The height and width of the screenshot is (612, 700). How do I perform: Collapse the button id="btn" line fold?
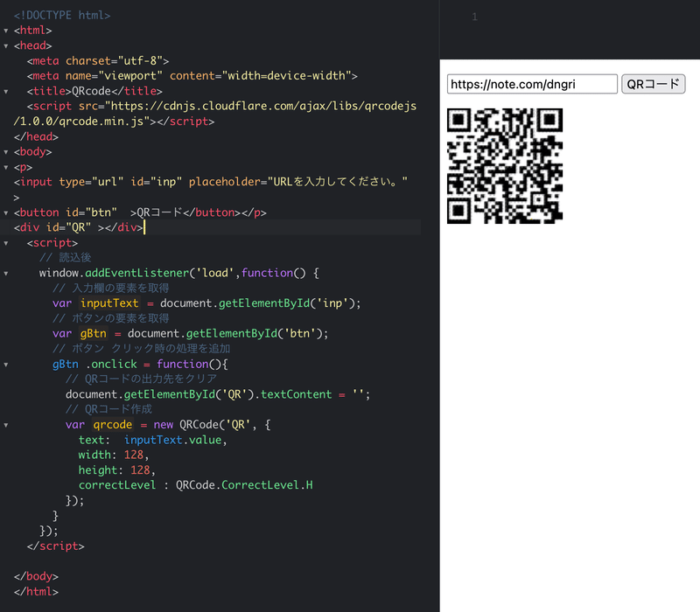pyautogui.click(x=6, y=212)
